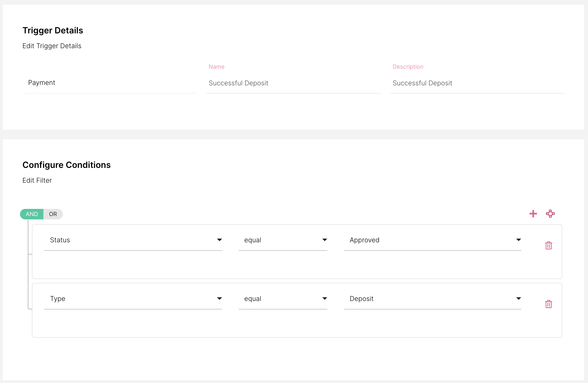This screenshot has width=588, height=383.
Task: Open equal operator dropdown in Status row
Action: (283, 240)
